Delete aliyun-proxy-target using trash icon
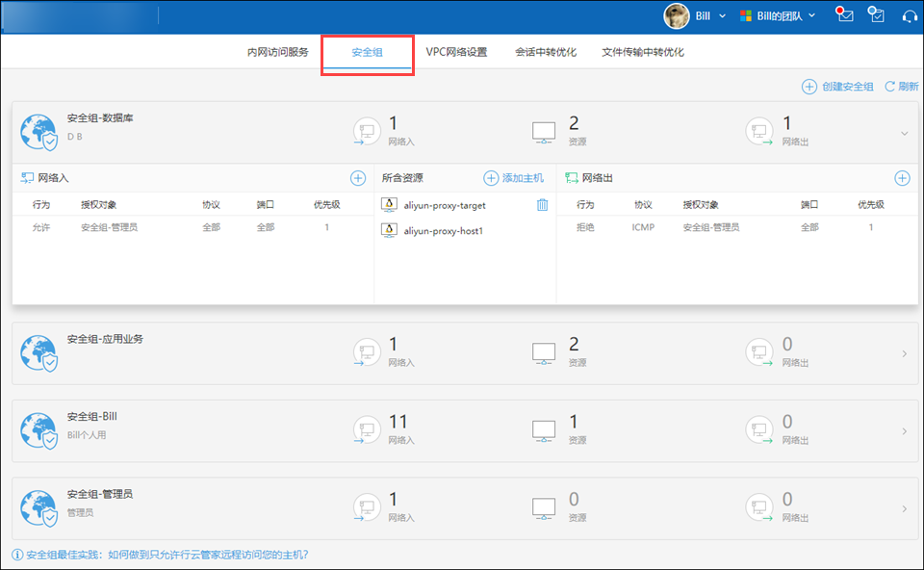The image size is (924, 570). click(x=542, y=205)
